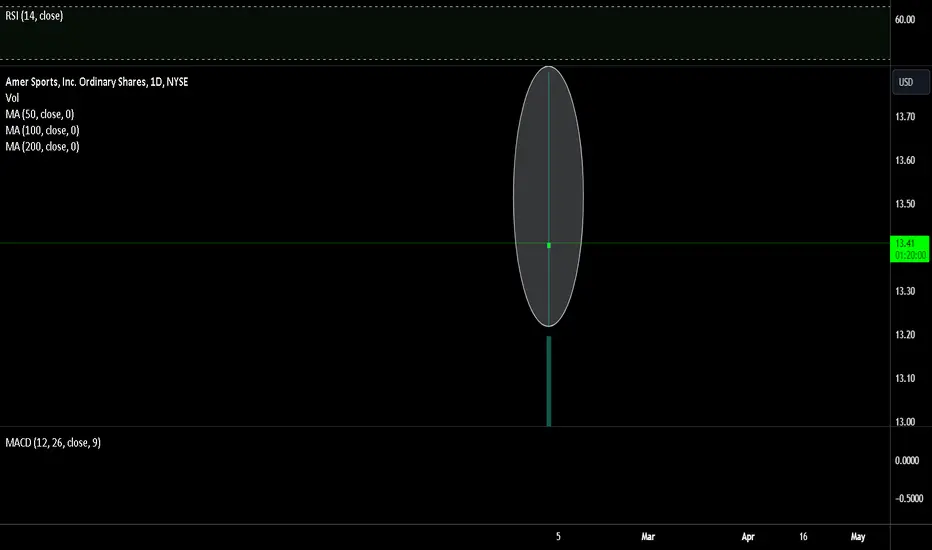This screenshot has width=932, height=550.
Task: Click the Mar date label on time axis
Action: (x=648, y=536)
